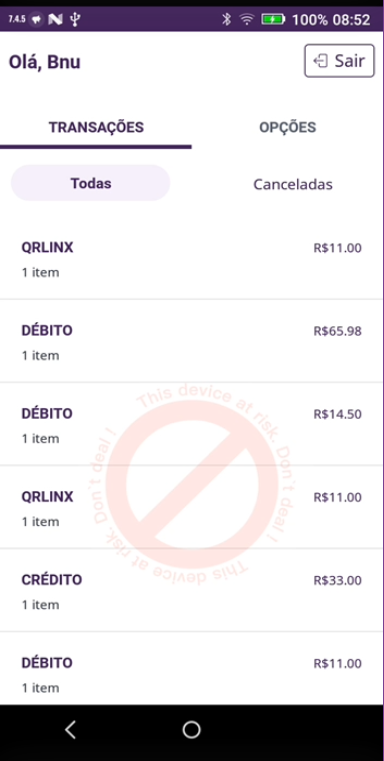Select the Canceladas filter
Image resolution: width=384 pixels, height=761 pixels.
coord(293,184)
